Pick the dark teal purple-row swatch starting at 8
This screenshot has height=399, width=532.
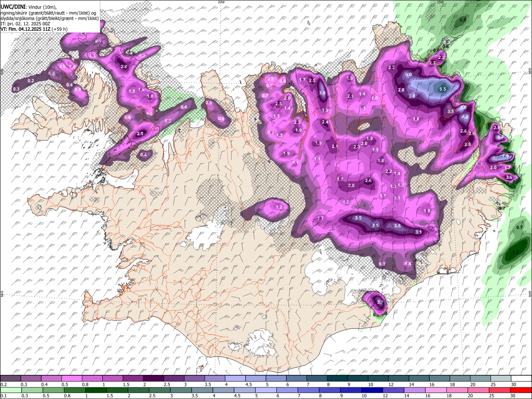(x=337, y=379)
